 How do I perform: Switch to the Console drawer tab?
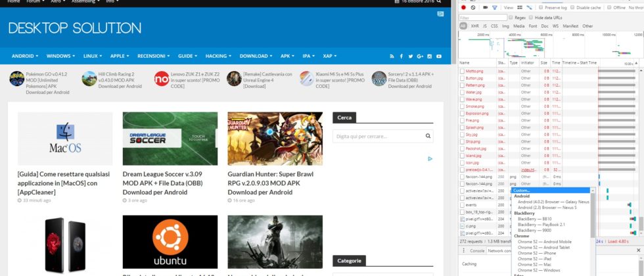coord(476,250)
